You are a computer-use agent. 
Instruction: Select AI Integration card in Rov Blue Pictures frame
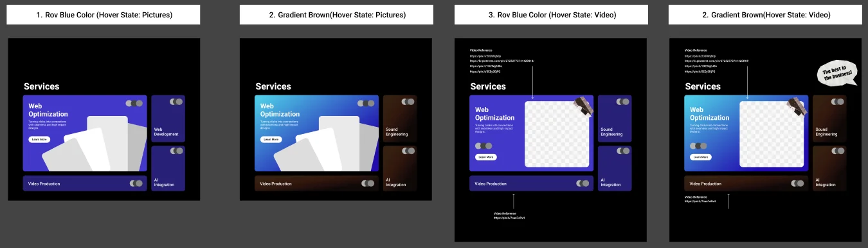pos(168,168)
